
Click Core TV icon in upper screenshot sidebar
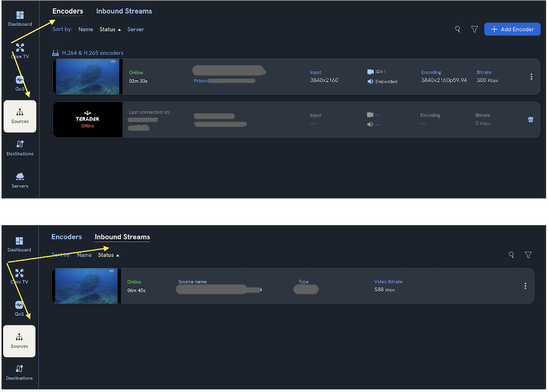(20, 50)
